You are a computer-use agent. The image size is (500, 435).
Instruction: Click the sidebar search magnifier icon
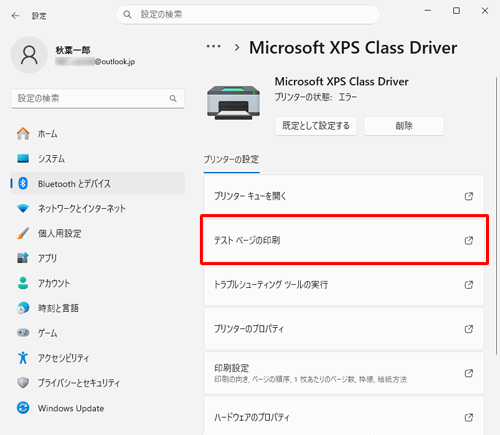pos(173,98)
